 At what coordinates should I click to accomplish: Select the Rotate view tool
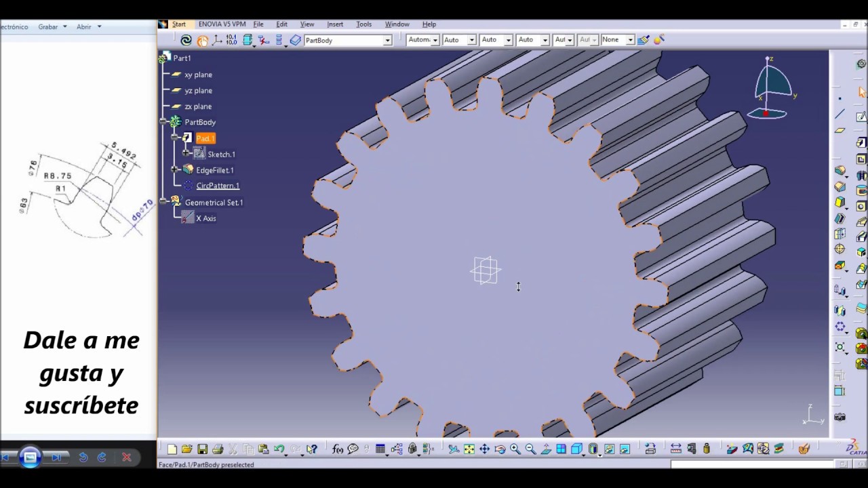pos(500,449)
